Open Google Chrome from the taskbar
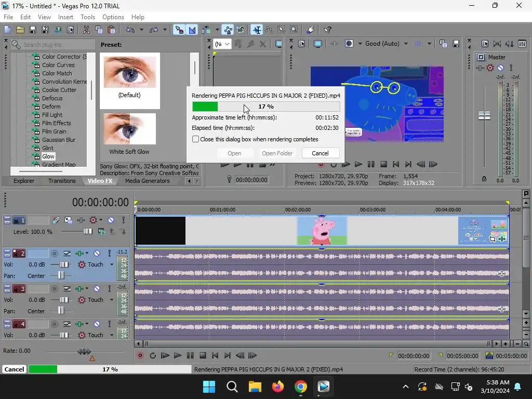532x399 pixels. [x=301, y=387]
